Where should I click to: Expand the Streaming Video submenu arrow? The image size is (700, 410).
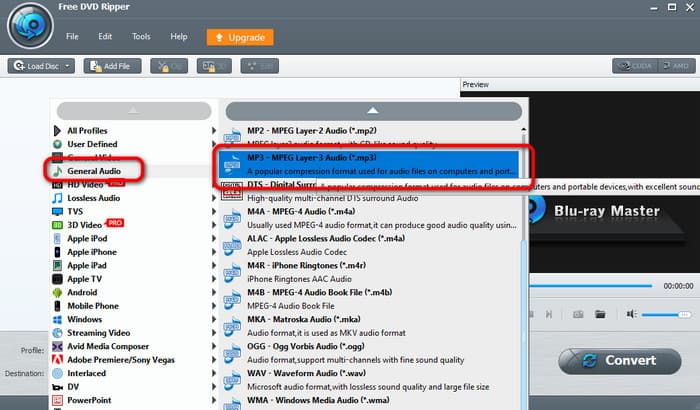pos(214,333)
